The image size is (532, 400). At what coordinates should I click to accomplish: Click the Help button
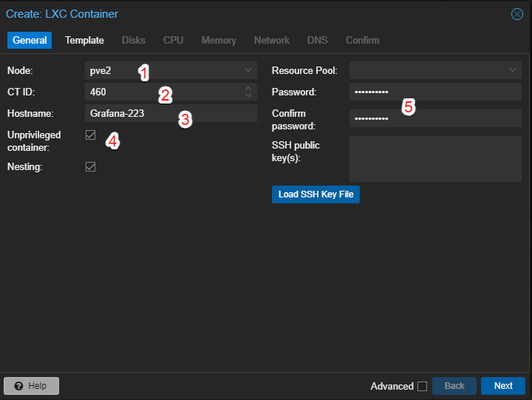click(31, 386)
